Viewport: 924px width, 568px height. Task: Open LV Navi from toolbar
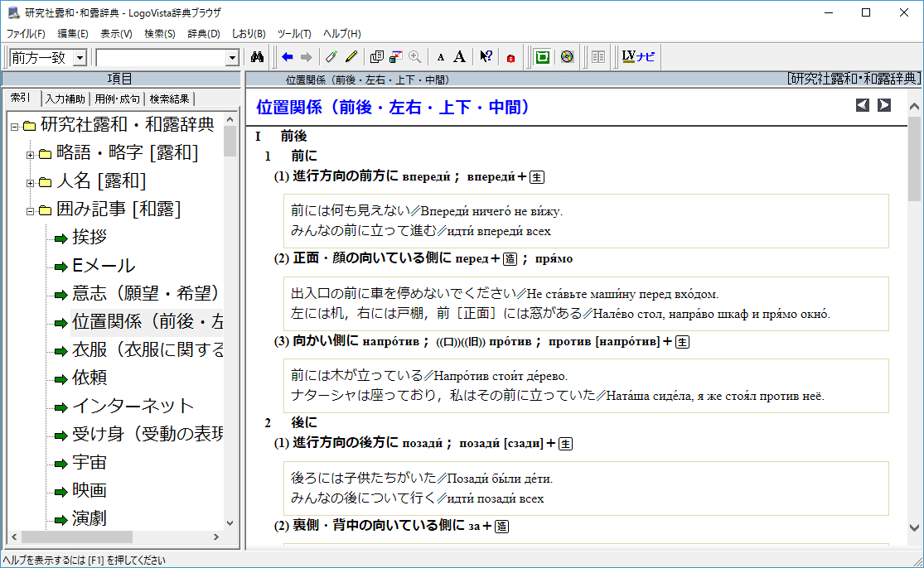click(638, 57)
